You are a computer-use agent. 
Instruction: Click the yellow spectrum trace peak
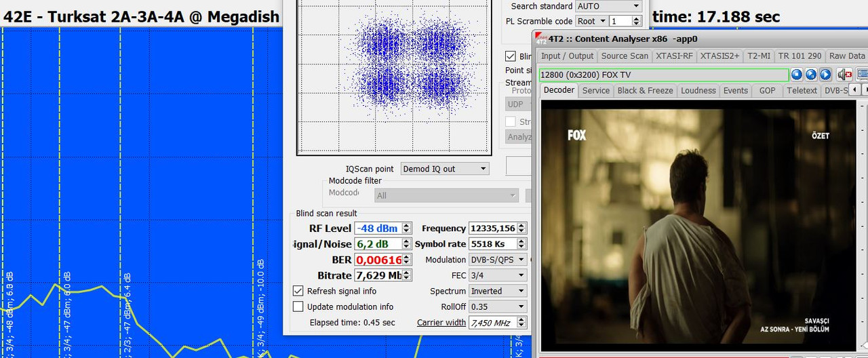[x=54, y=285]
